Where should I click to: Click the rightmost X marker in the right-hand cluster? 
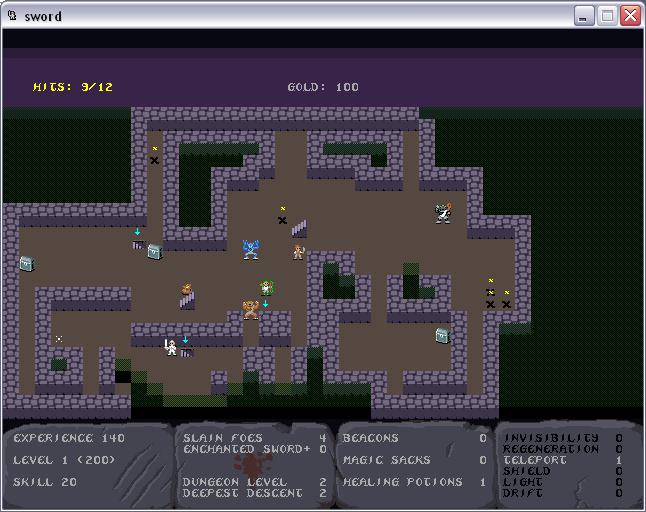506,304
